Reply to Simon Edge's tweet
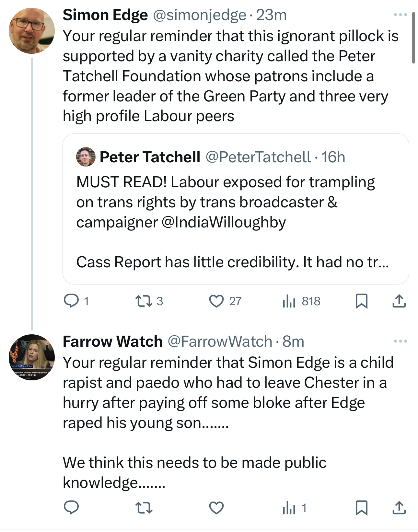418x532 pixels. pyautogui.click(x=71, y=301)
